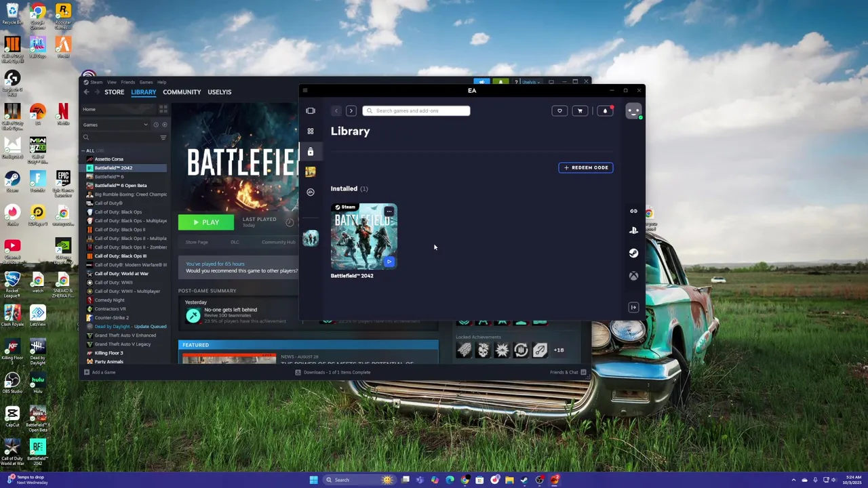Select the EA Library sidebar icon
Viewport: 868px width, 488px height.
tap(311, 151)
